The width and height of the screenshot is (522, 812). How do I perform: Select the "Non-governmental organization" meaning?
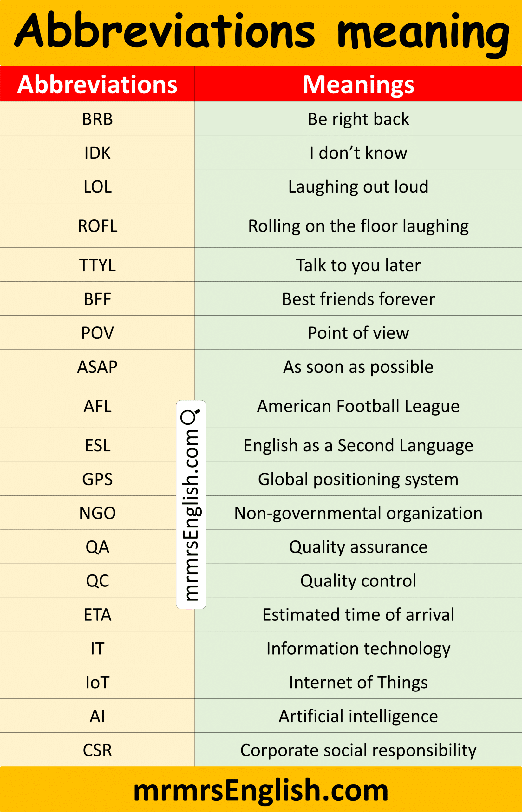(x=358, y=513)
